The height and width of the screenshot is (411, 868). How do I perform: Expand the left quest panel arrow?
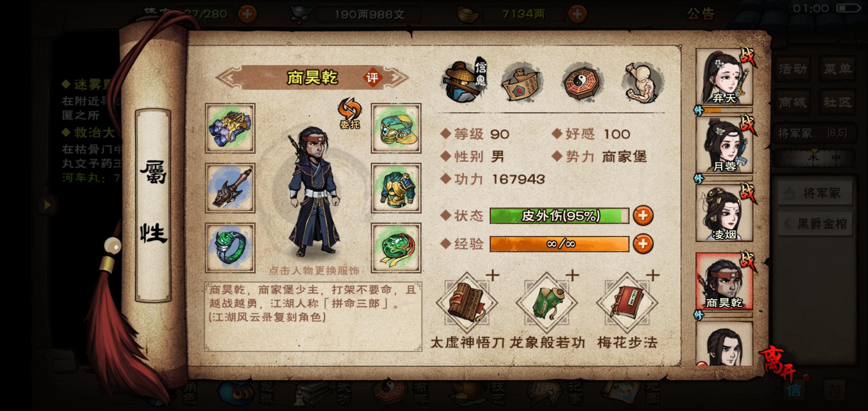[47, 205]
